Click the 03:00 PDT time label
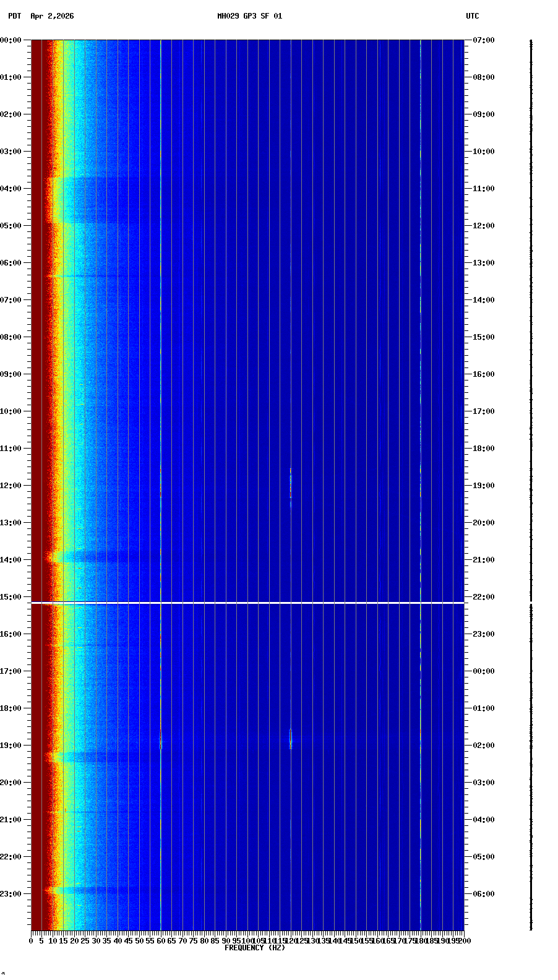Screen dimensions: 558x980 click(x=11, y=152)
